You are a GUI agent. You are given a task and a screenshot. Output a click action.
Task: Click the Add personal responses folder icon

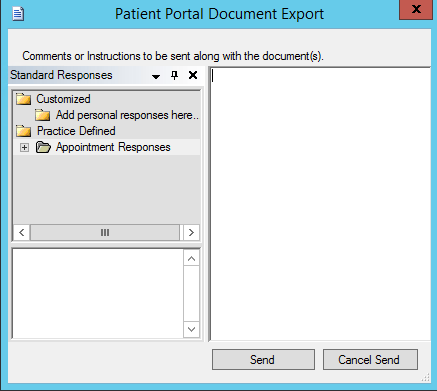pyautogui.click(x=43, y=115)
